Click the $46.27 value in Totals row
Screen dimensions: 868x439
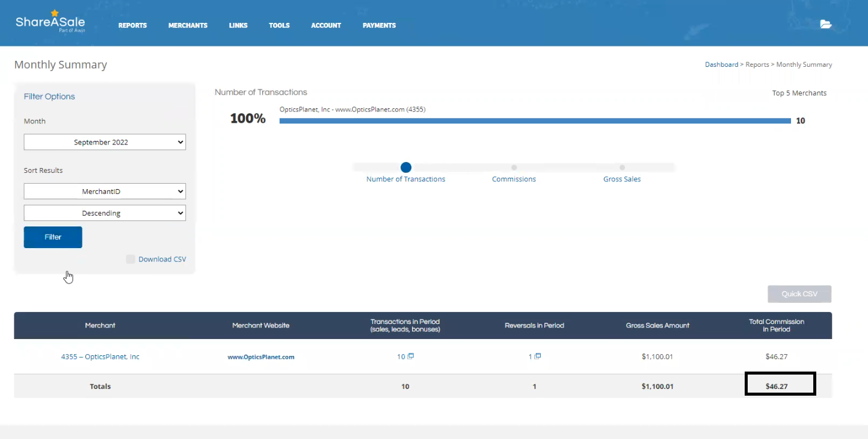coord(777,387)
